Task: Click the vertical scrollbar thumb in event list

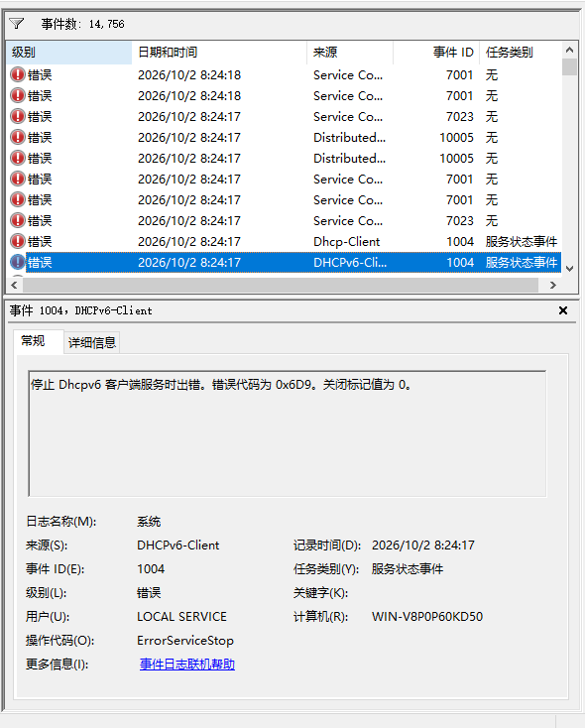Action: pos(570,66)
